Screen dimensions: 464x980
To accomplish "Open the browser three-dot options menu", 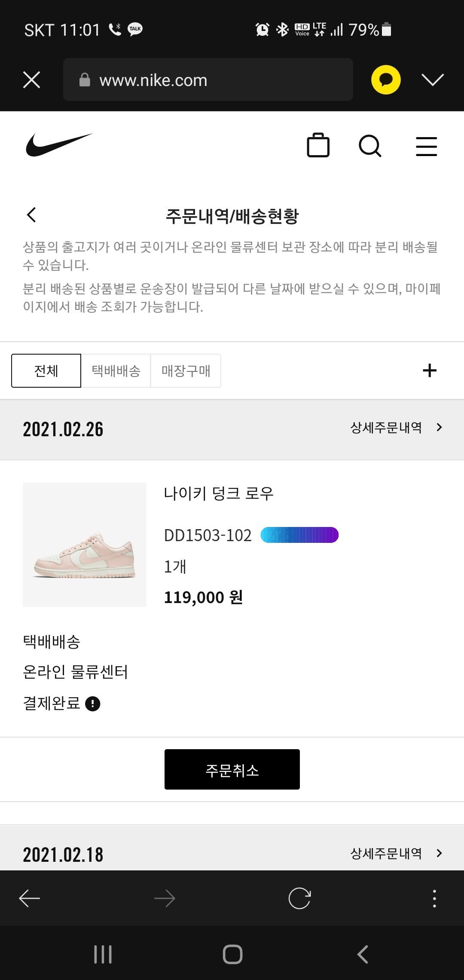I will [434, 898].
